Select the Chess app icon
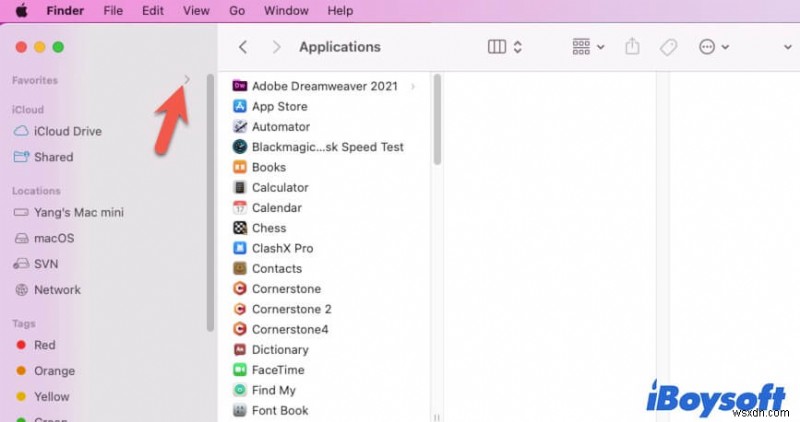 (240, 228)
